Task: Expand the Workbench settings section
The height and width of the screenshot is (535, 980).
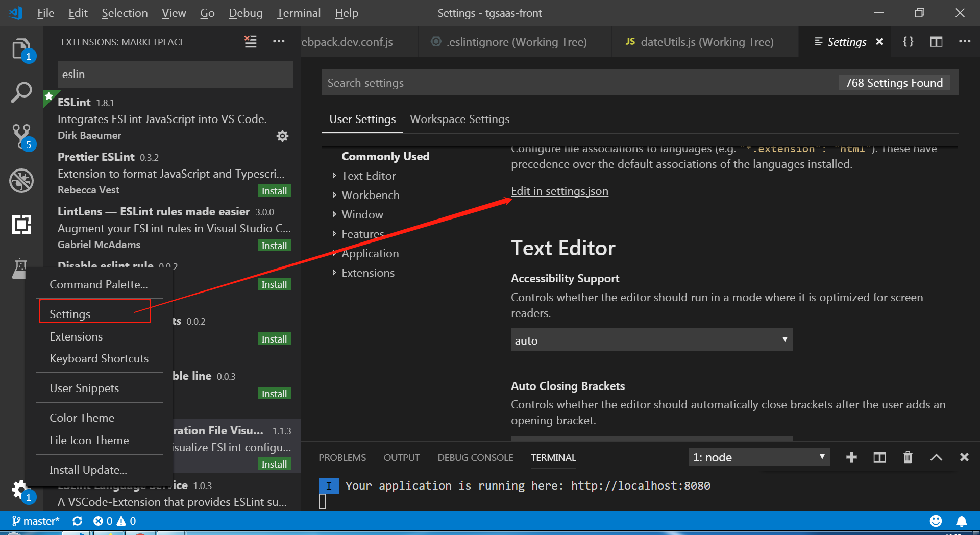Action: pyautogui.click(x=371, y=194)
